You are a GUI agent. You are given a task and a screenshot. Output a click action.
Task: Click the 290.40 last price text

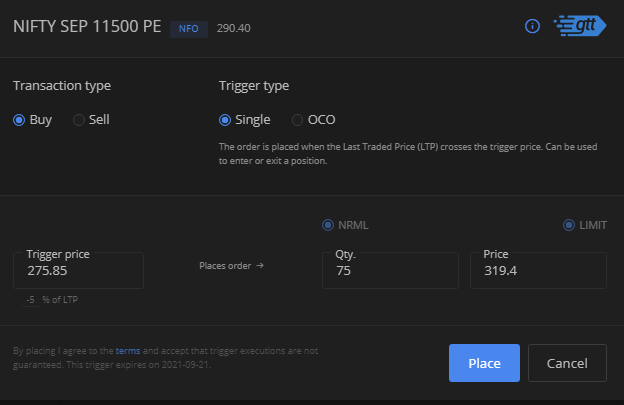234,28
